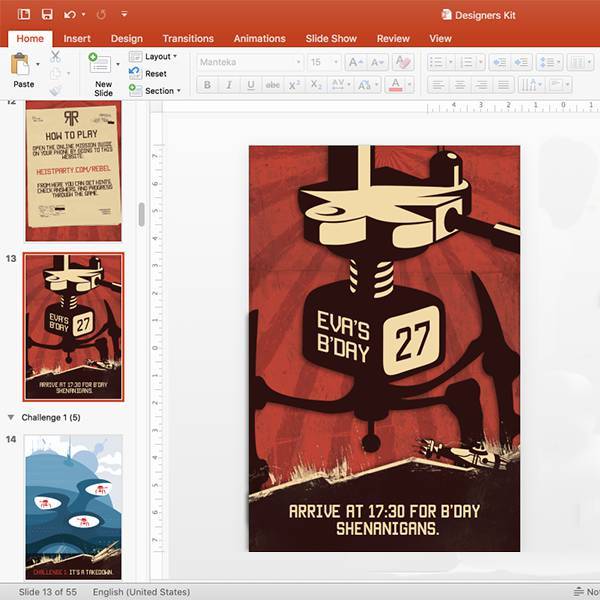This screenshot has width=600, height=600.
Task: Select the How To Play slide thumbnail
Action: 73,171
